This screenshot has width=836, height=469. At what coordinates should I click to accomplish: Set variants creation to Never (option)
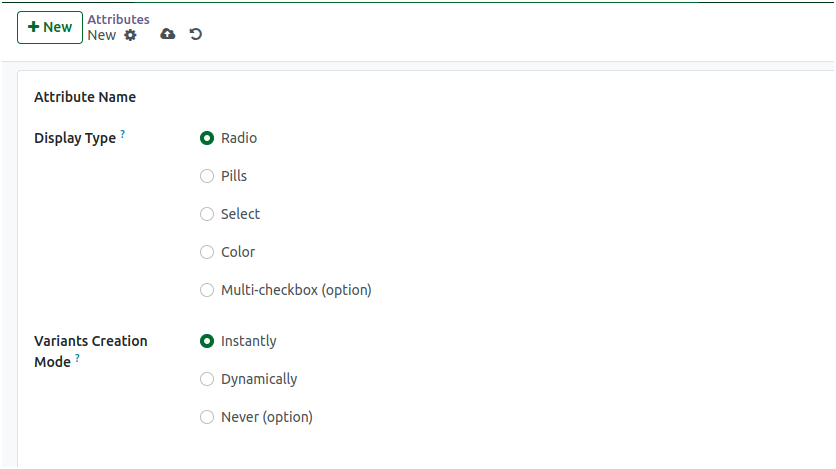(x=207, y=417)
